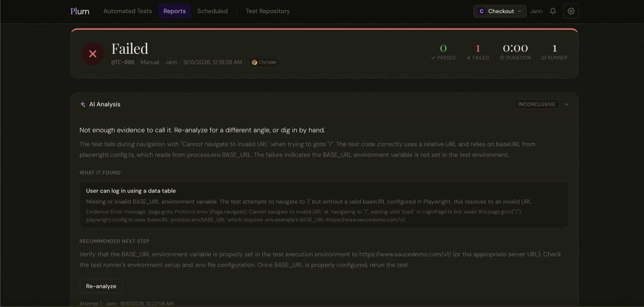Click the Re-analyze button
The height and width of the screenshot is (307, 644).
101,286
